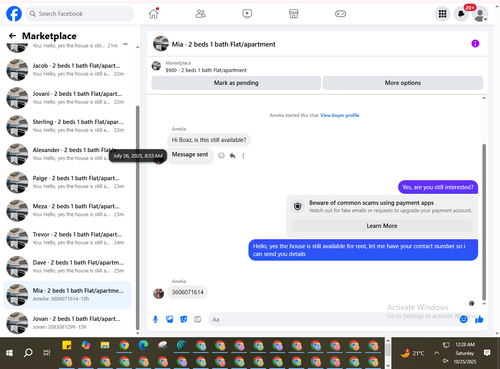This screenshot has height=369, width=500.
Task: Focus the Search Facebook field
Action: click(80, 14)
